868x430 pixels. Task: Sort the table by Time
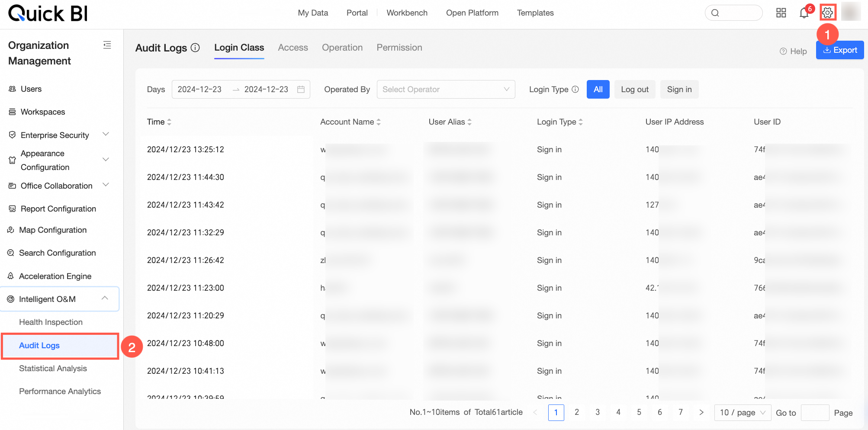(x=169, y=122)
